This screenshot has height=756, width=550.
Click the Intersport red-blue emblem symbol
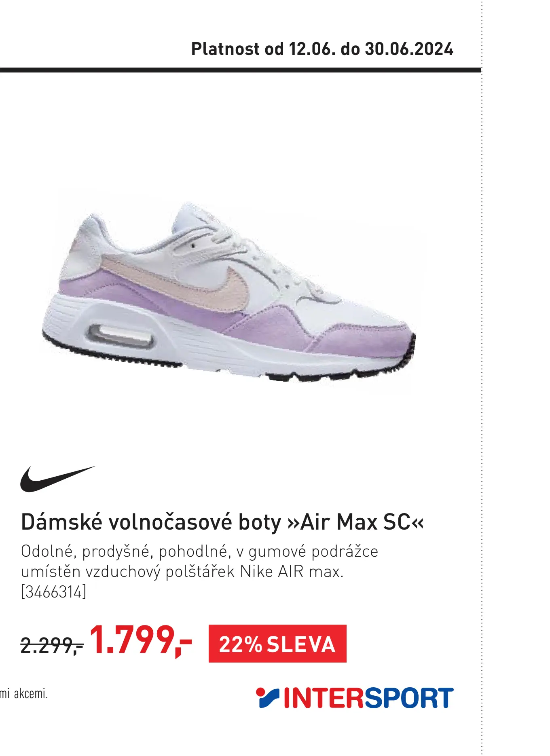(267, 698)
